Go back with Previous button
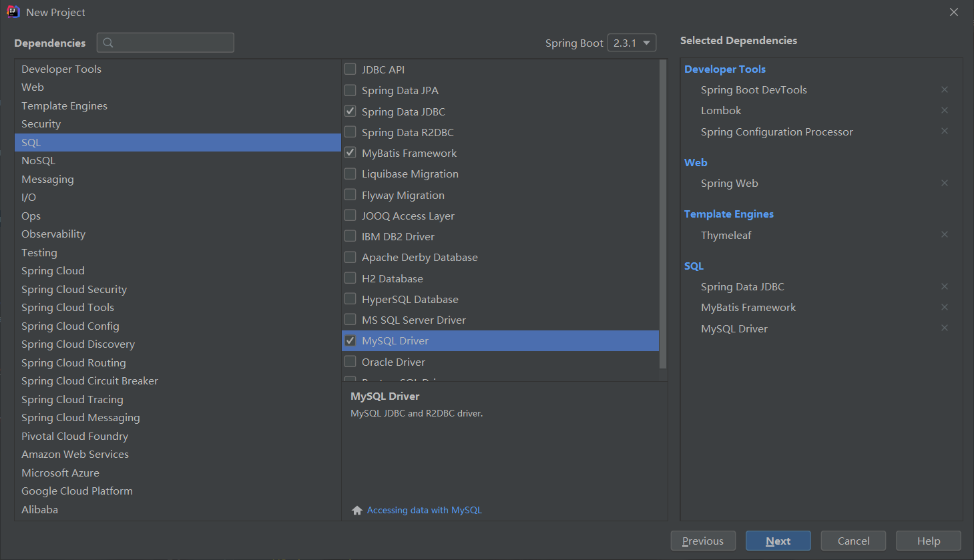Image resolution: width=974 pixels, height=560 pixels. pyautogui.click(x=703, y=541)
